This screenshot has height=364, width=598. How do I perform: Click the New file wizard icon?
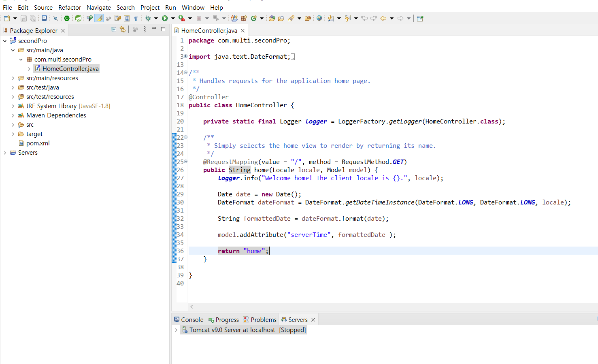[x=7, y=18]
